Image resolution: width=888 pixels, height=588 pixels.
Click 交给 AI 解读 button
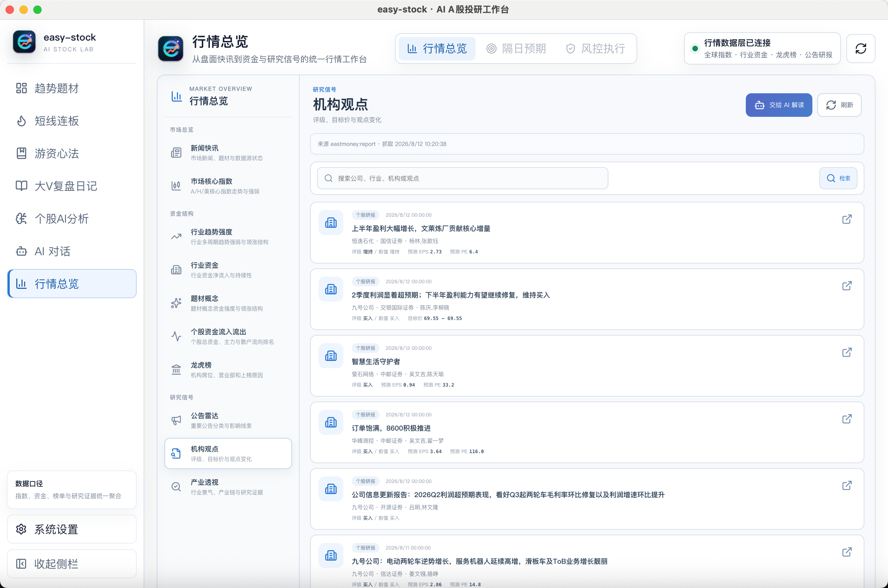(x=779, y=105)
